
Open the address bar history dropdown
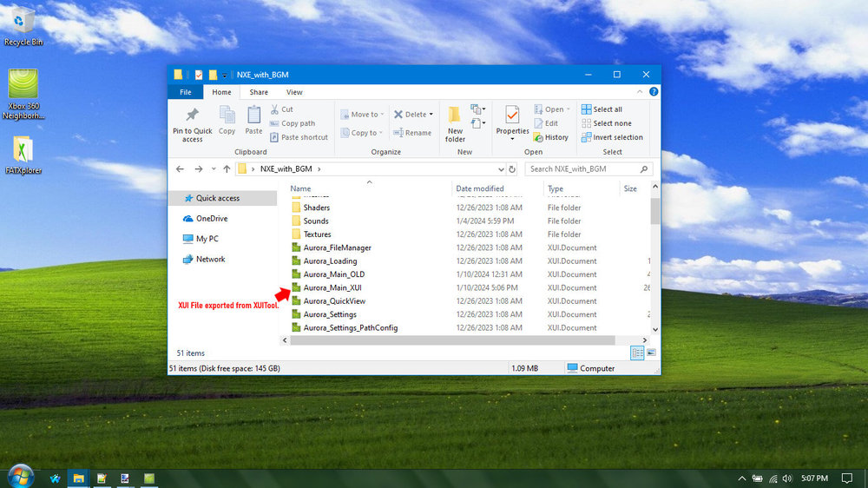pyautogui.click(x=501, y=169)
